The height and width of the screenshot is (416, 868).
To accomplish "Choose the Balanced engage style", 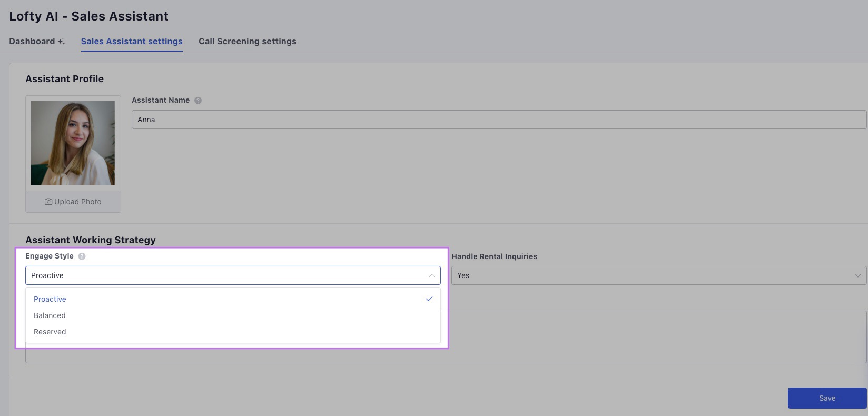I will (233, 315).
